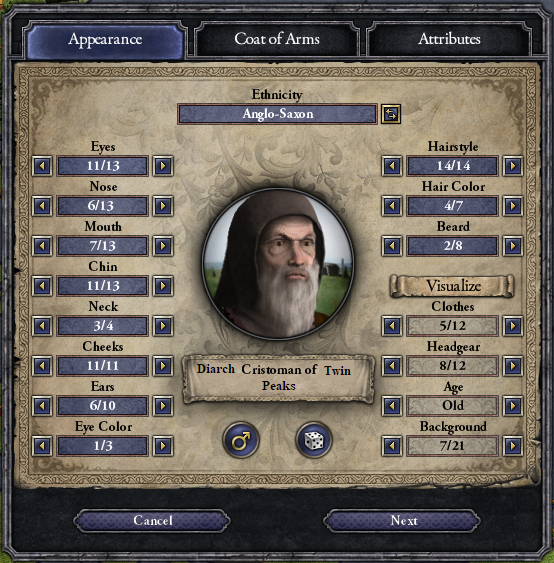Image resolution: width=554 pixels, height=563 pixels.
Task: Change Hair Color to next shade
Action: click(512, 206)
